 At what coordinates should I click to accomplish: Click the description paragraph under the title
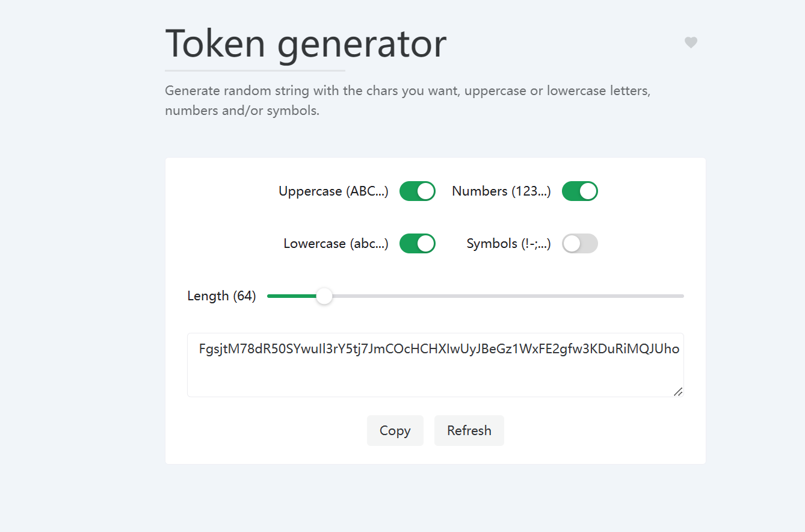pyautogui.click(x=407, y=101)
